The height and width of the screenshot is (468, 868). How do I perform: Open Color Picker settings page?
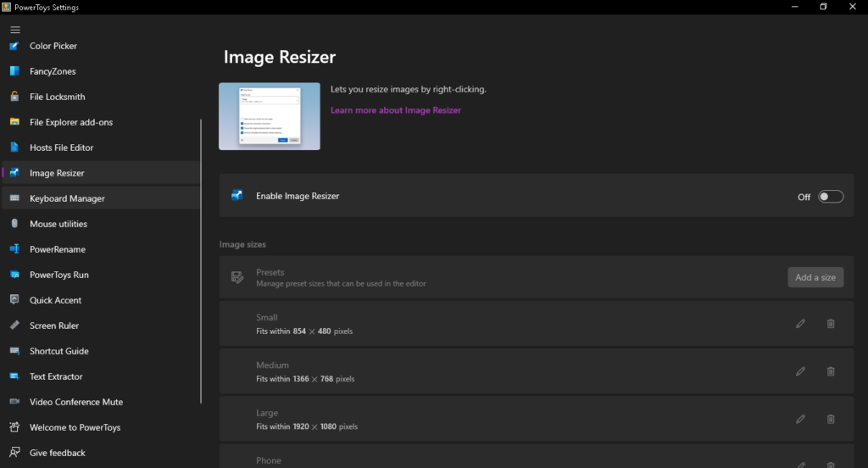[x=101, y=46]
